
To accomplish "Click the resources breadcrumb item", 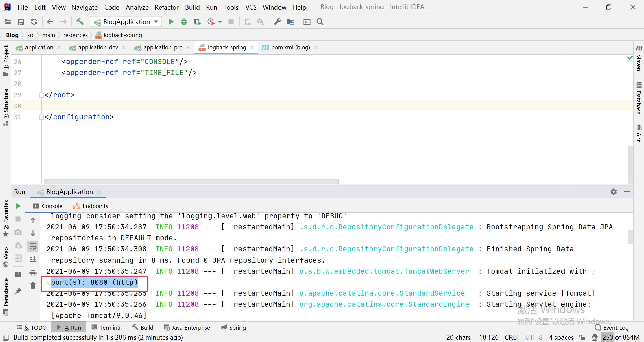I will click(x=75, y=35).
